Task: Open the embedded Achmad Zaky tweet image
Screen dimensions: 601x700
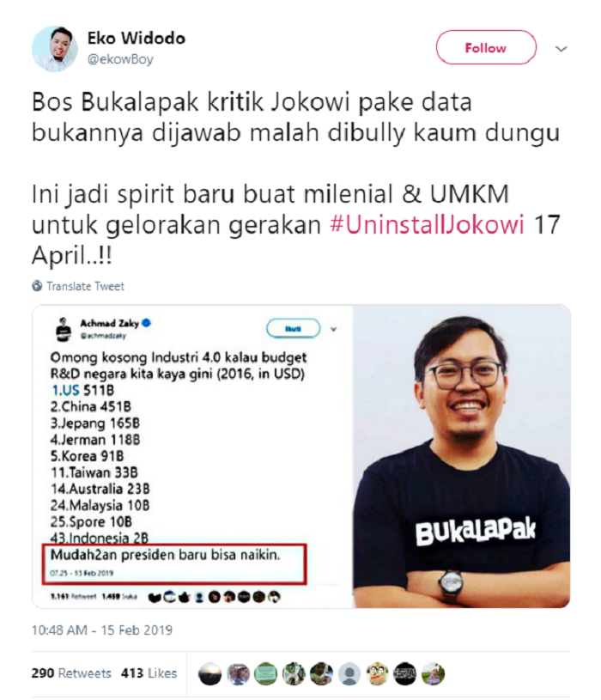Action: click(x=301, y=456)
